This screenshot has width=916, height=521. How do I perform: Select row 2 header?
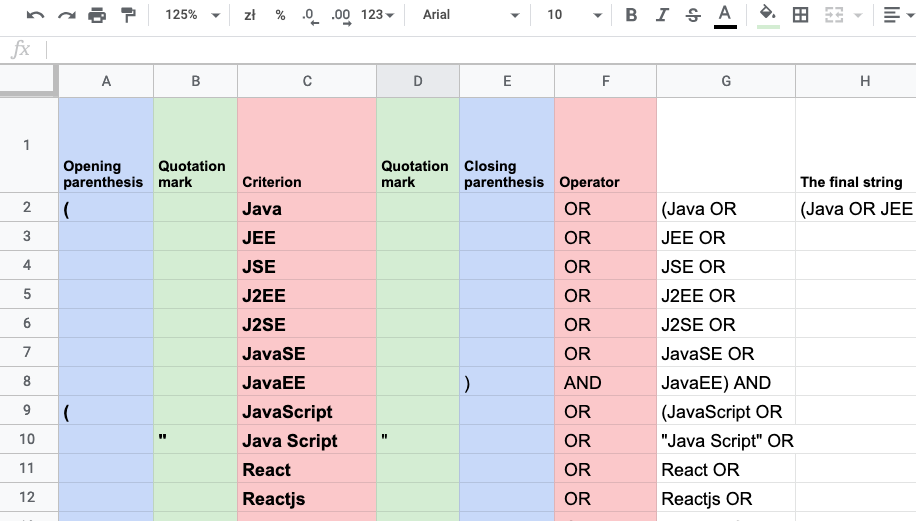(29, 207)
